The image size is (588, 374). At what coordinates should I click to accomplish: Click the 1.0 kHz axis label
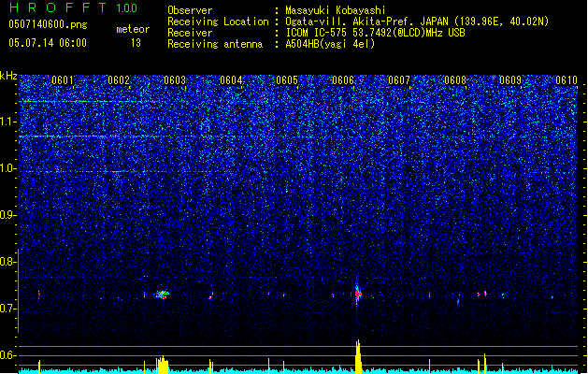[7, 168]
